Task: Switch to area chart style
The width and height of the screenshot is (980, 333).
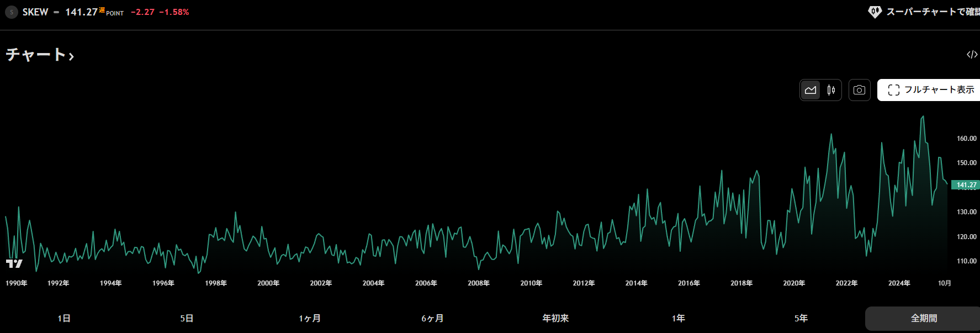Action: 810,90
